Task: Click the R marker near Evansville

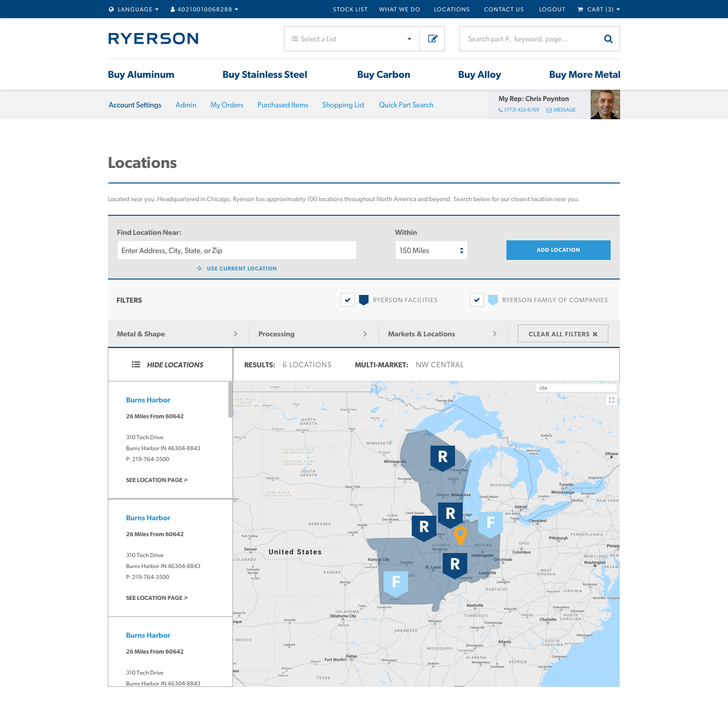Action: point(455,565)
